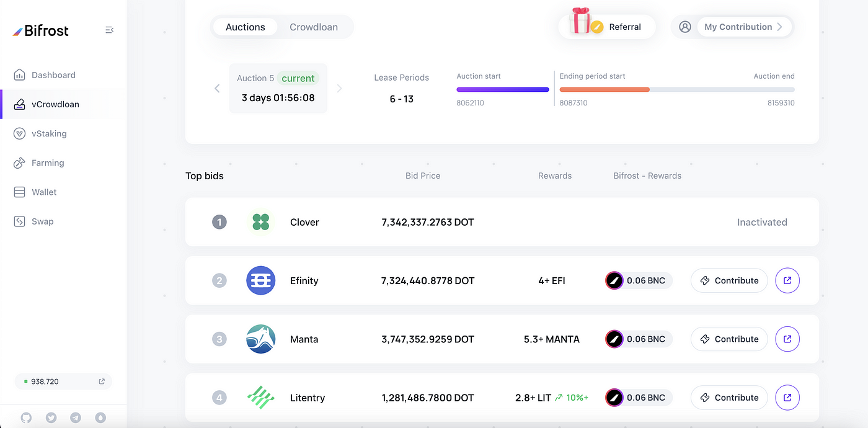This screenshot has width=868, height=428.
Task: Click the 0.06 BNC badge for Efinity
Action: click(x=639, y=280)
